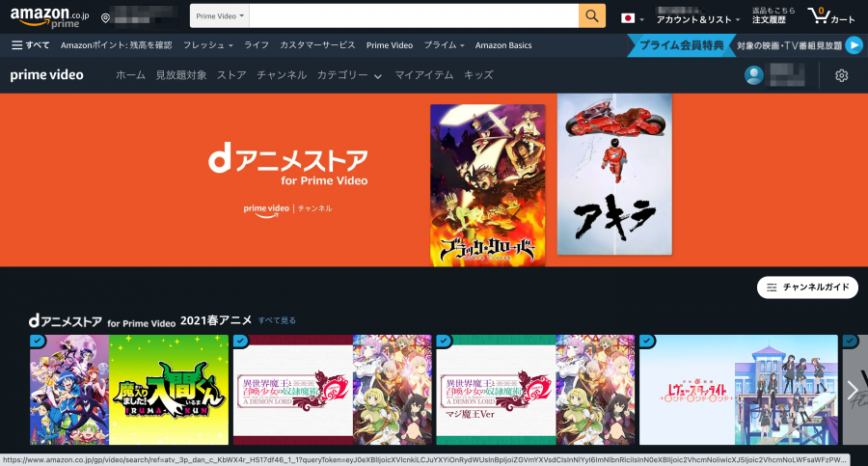
Task: Toggle watchlist check on マジ魔王Ver card
Action: click(x=444, y=341)
